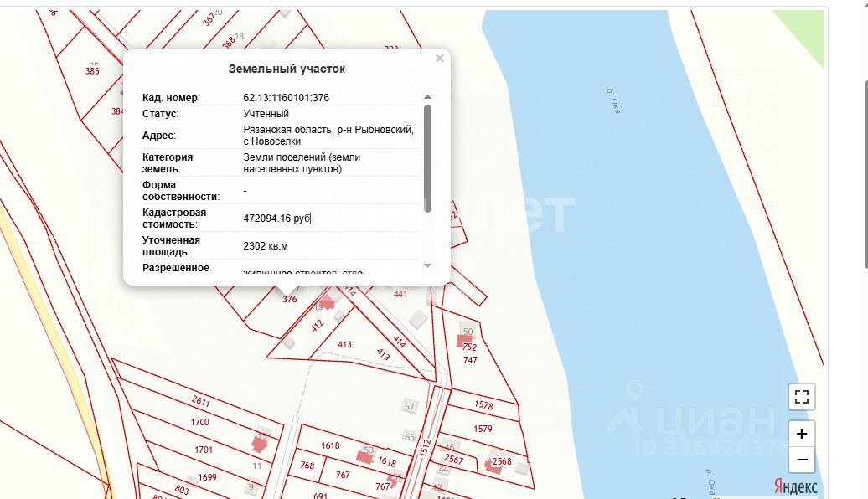Click the red building marker on parcel 752
Screen dimensions: 868x499
pos(464,339)
